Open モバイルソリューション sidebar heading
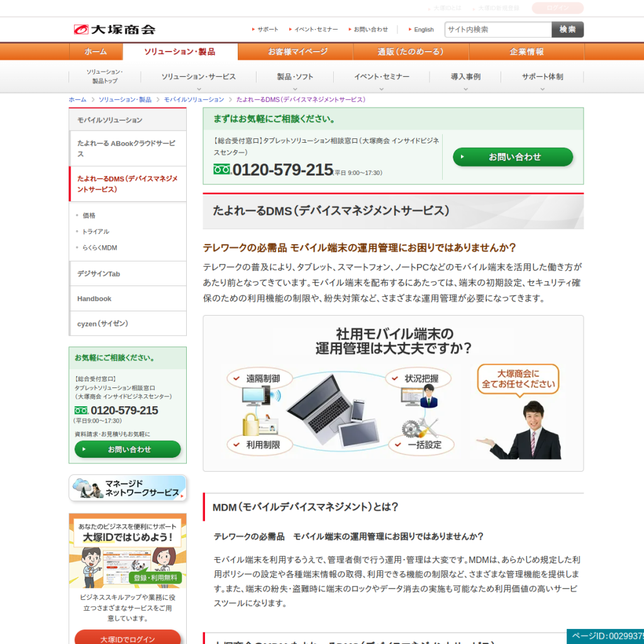This screenshot has width=644, height=644. pyautogui.click(x=128, y=120)
